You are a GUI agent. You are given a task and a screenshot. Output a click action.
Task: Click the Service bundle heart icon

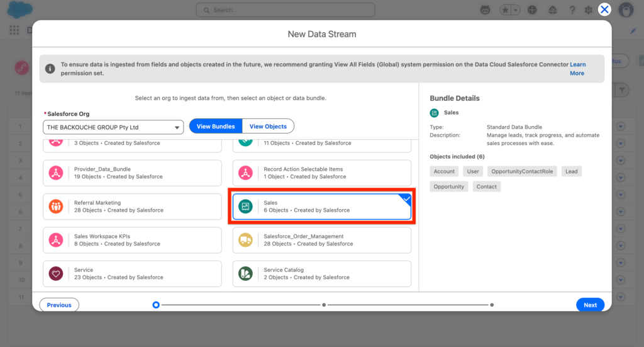(x=57, y=274)
